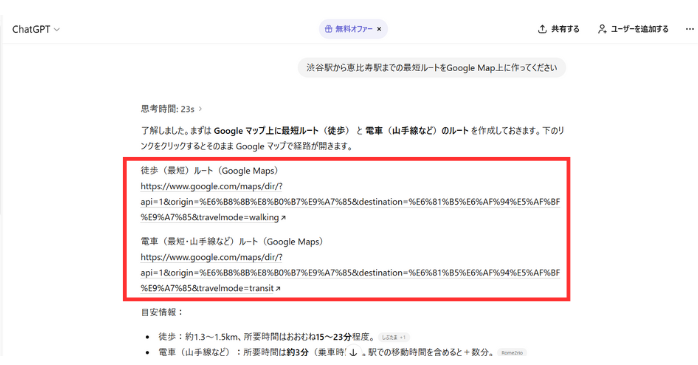Click the external-link arrow after travelmode=transit
698x365 pixels.
pyautogui.click(x=278, y=288)
